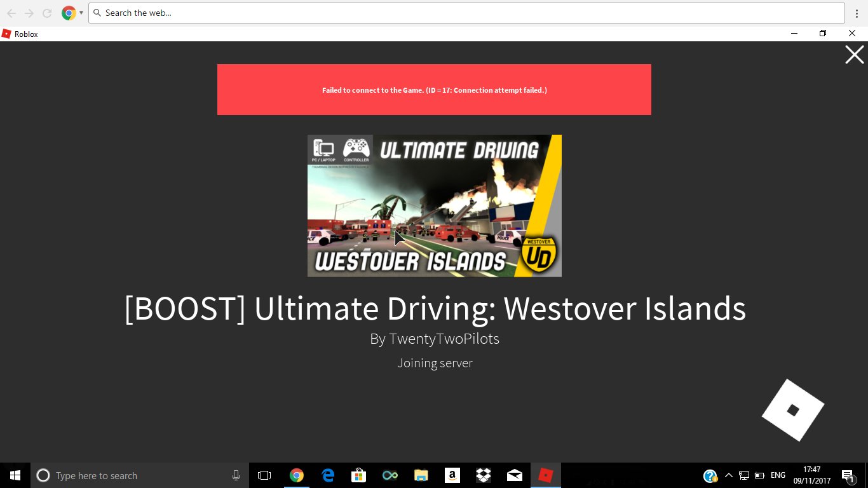The image size is (868, 488).
Task: Open Dropbox from the taskbar
Action: [484, 475]
